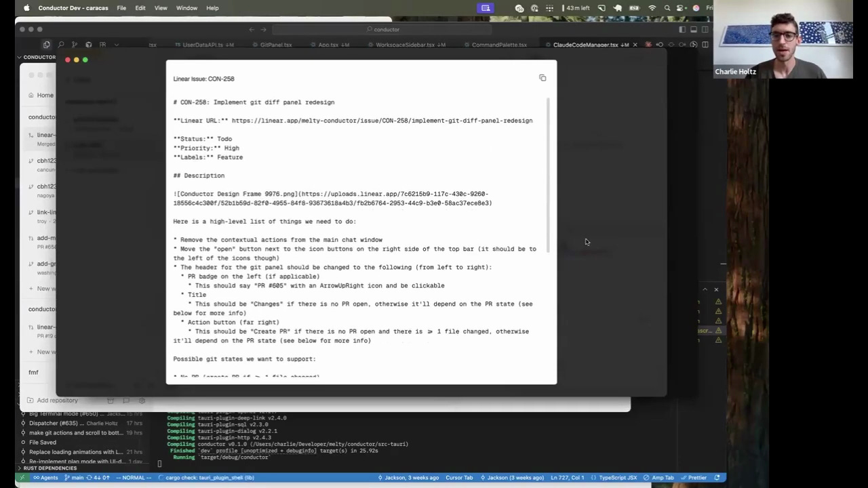
Task: Copy the Linear Issue CON-258 text
Action: 542,78
